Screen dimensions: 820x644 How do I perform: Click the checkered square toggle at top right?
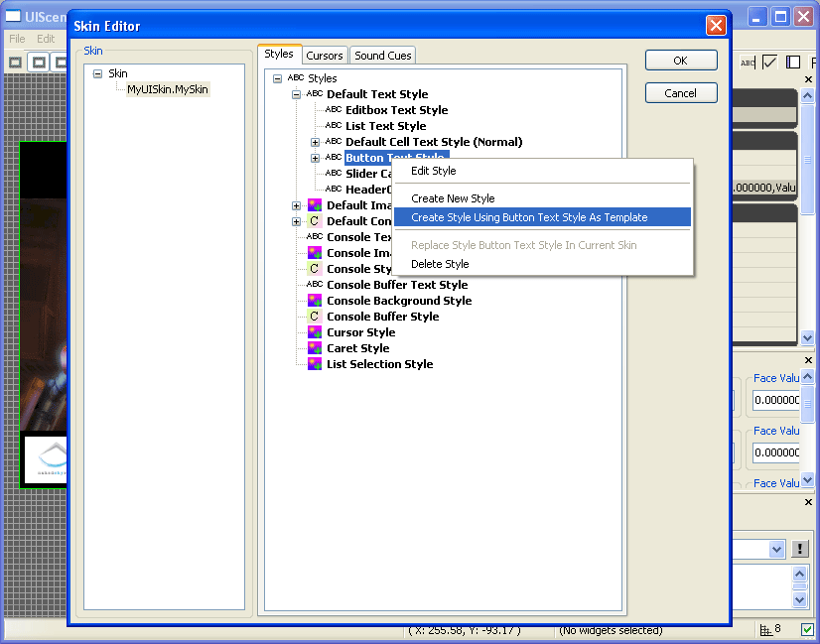pos(793,62)
